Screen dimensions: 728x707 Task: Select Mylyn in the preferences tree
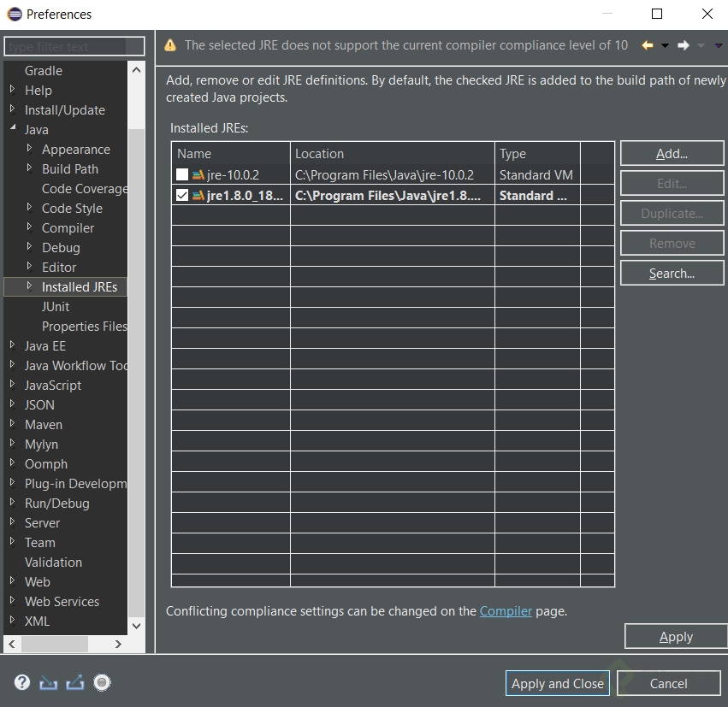41,445
